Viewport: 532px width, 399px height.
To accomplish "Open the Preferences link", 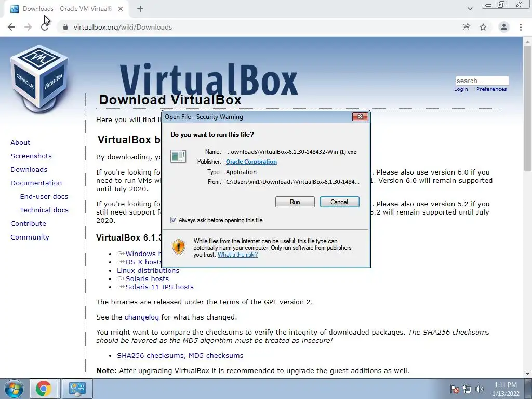I will coord(491,89).
